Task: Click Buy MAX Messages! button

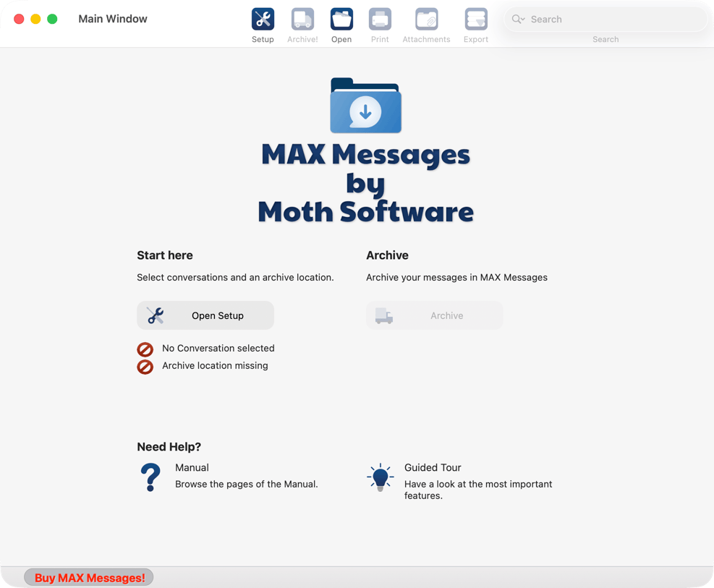Action: click(x=89, y=578)
